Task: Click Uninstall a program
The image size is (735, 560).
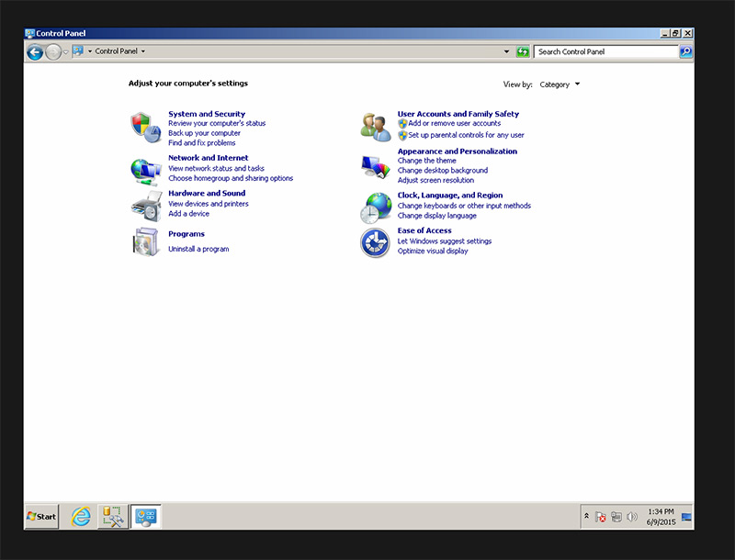Action: [198, 249]
